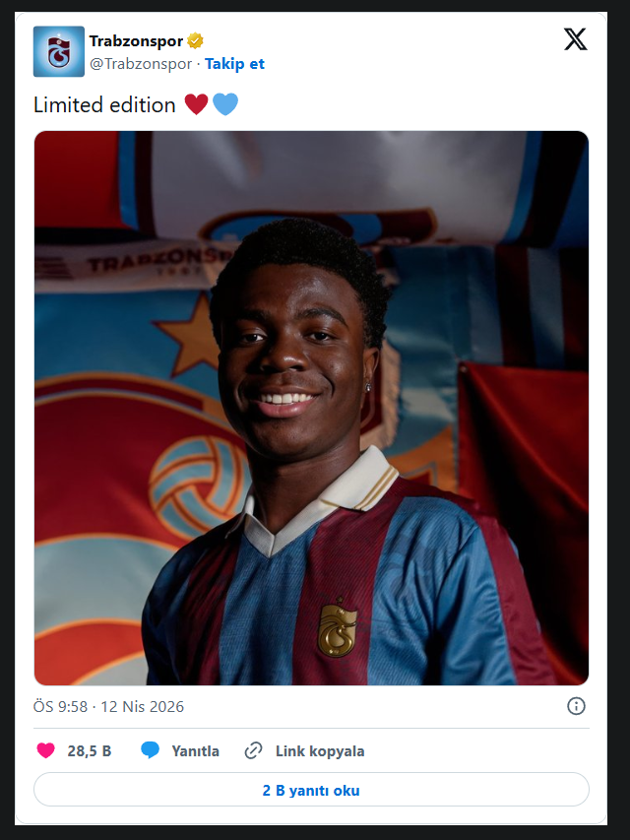
Task: Open the tweet info icon
Action: coord(577,706)
